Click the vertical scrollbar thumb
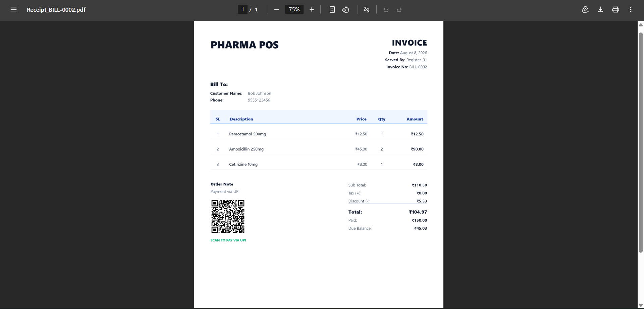Screen dimensions: 644x309 point(641,142)
